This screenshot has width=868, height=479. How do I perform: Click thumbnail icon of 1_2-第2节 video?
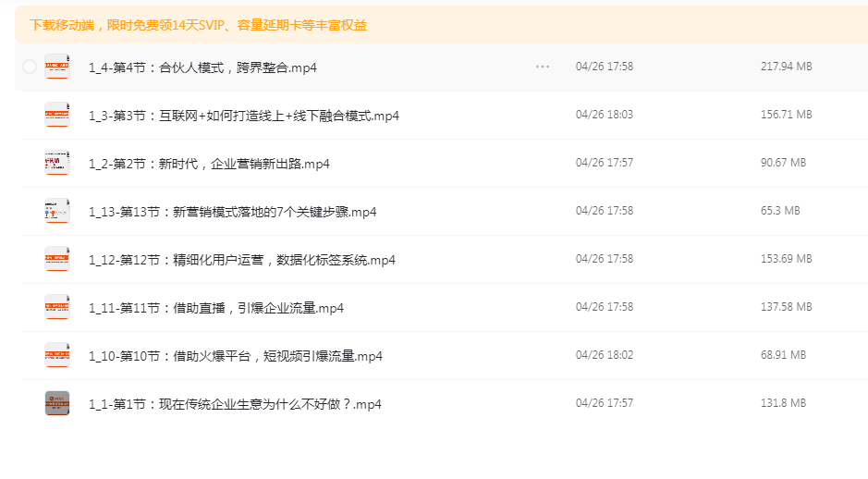[x=57, y=163]
